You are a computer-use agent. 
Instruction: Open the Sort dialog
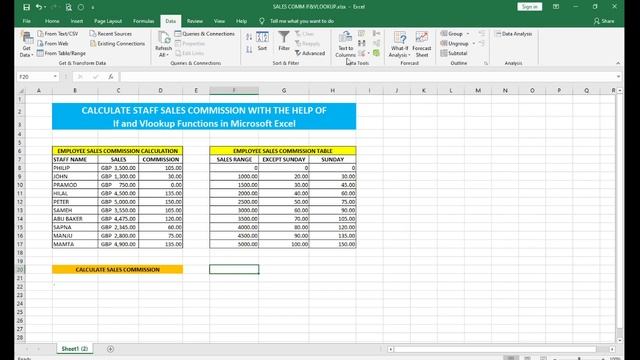[x=262, y=41]
